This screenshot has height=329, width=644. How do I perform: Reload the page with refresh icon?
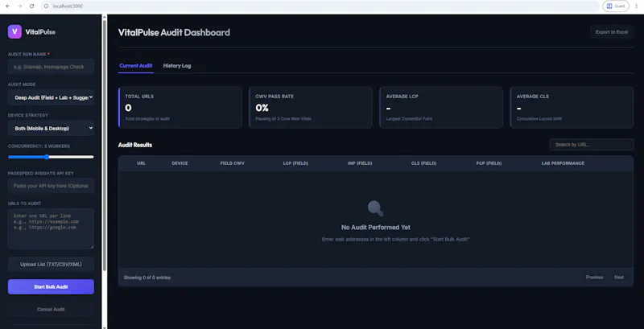coord(31,6)
